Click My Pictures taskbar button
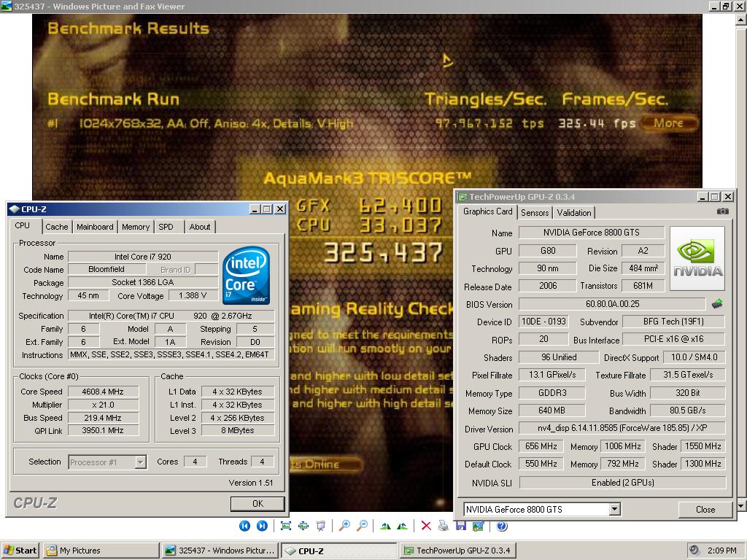Screen dimensions: 747x560 101,551
